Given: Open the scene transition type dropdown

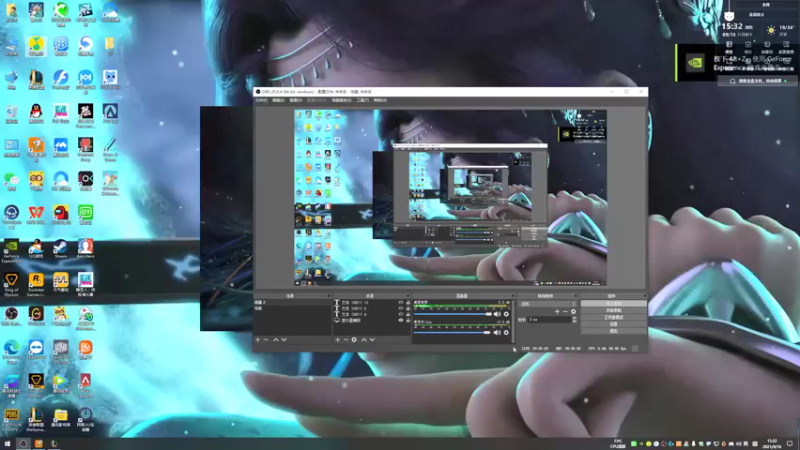Looking at the screenshot, I should 548,304.
